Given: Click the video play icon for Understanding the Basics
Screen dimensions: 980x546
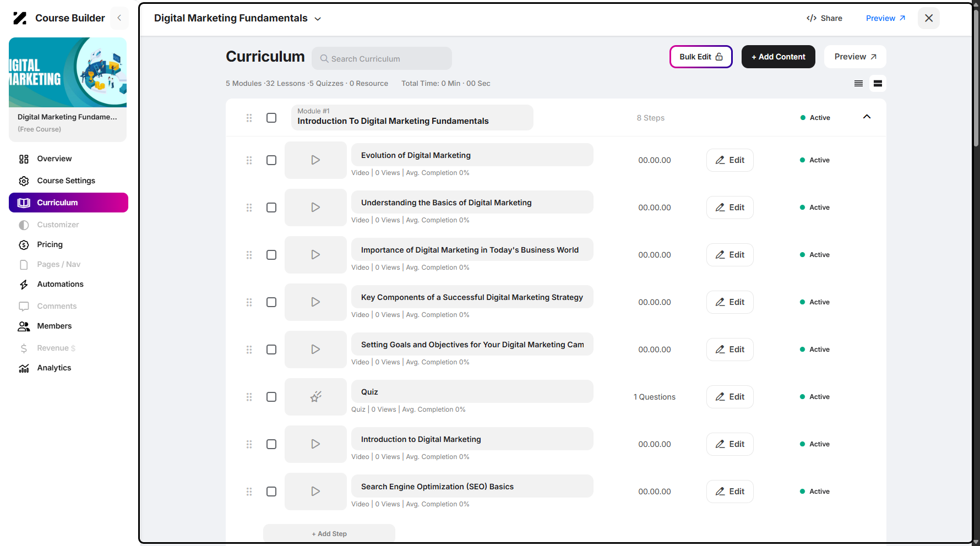Looking at the screenshot, I should click(x=315, y=208).
